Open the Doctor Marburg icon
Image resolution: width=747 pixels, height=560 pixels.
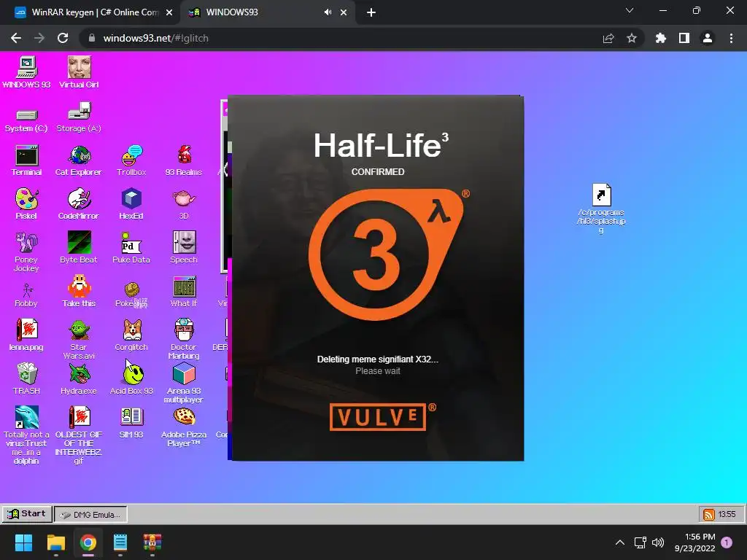(184, 340)
